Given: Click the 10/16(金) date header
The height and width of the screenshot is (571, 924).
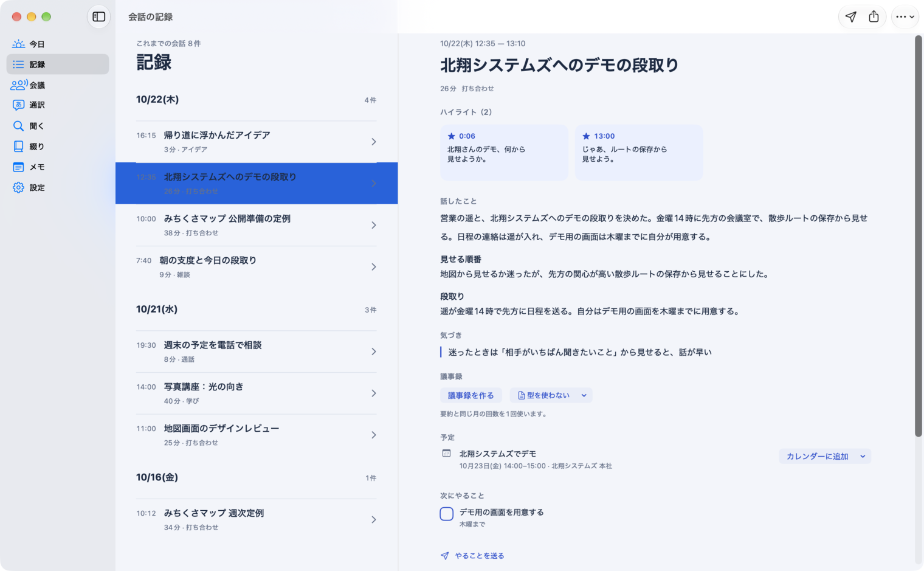Looking at the screenshot, I should pos(157,477).
